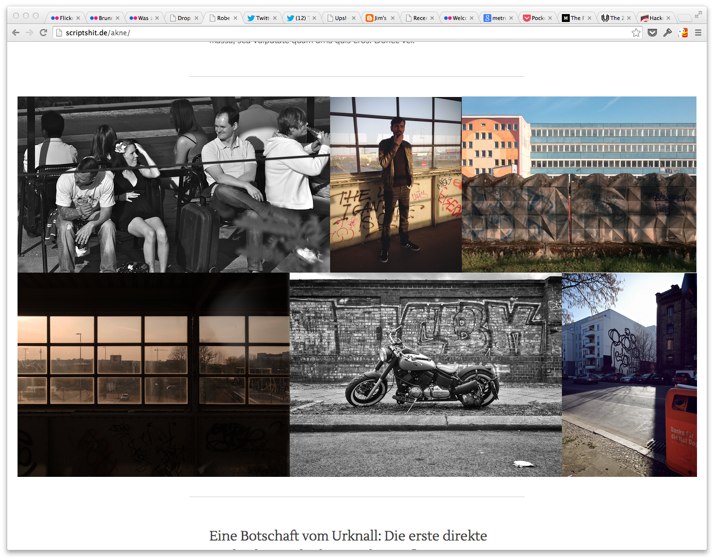This screenshot has height=560, width=714.
Task: Close the 'Hack' tab
Action: tap(668, 18)
